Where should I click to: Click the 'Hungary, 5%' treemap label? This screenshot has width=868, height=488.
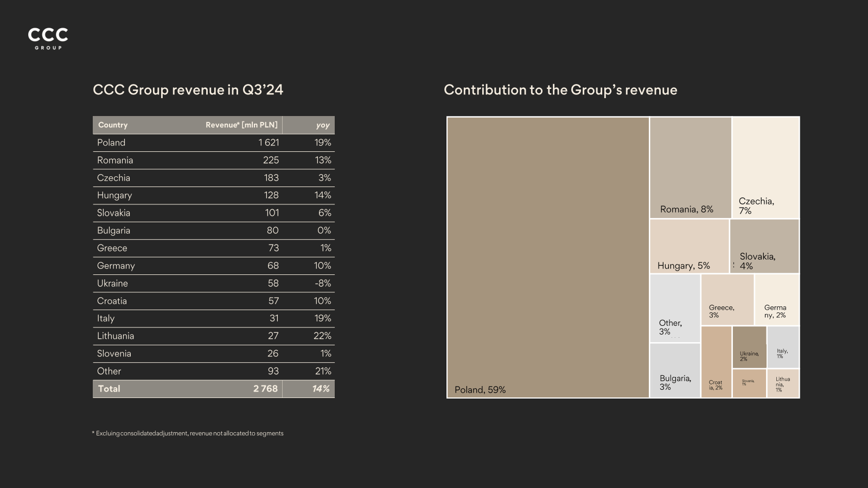(x=684, y=266)
